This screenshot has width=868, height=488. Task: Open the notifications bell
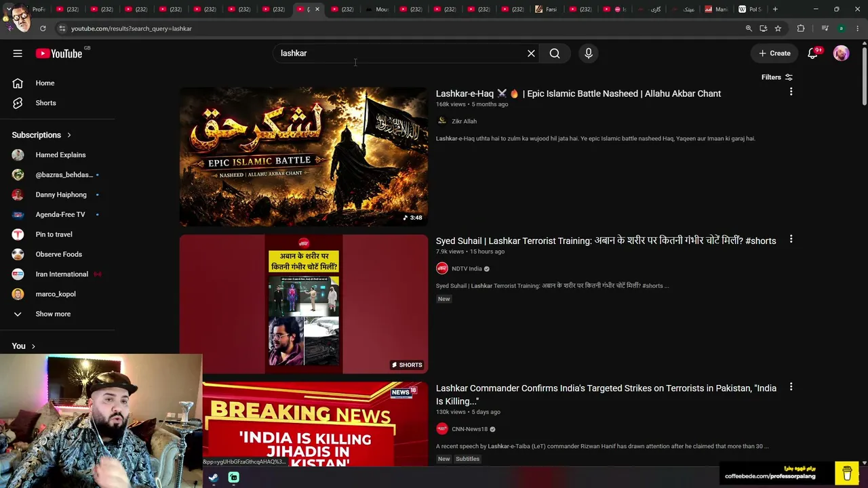click(812, 54)
